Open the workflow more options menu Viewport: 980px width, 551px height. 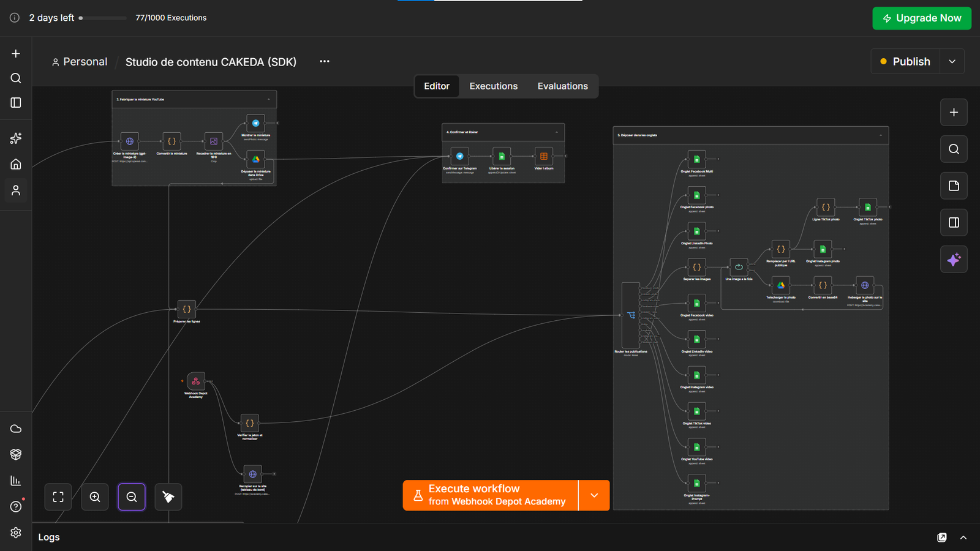pos(325,61)
